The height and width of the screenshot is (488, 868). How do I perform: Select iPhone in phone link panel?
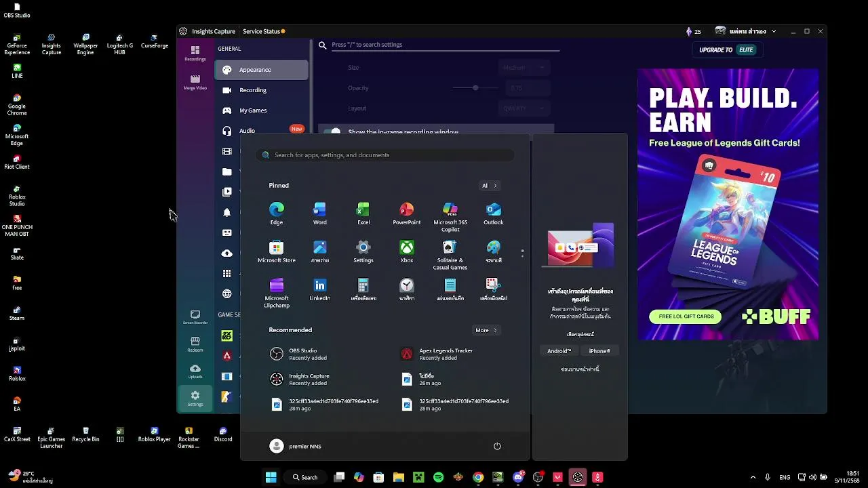tap(599, 351)
